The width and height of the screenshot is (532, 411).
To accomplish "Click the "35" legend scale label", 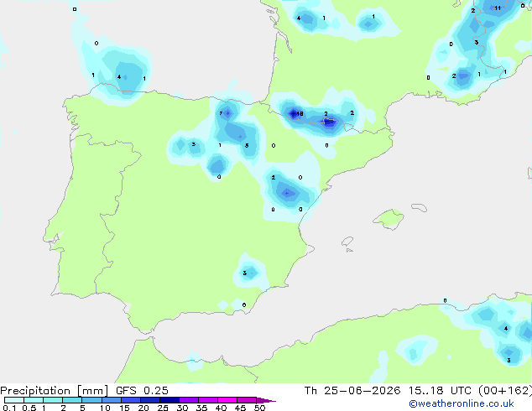I will pyautogui.click(x=201, y=408).
